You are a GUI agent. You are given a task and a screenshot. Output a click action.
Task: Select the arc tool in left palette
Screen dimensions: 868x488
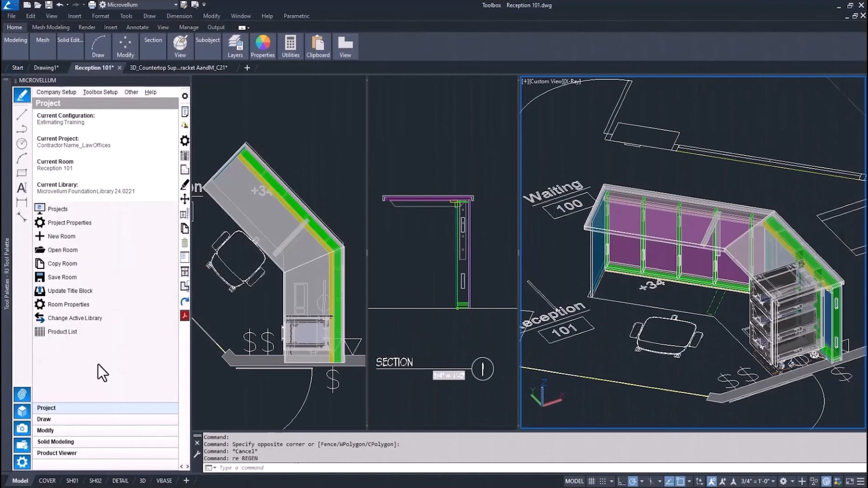tap(22, 159)
